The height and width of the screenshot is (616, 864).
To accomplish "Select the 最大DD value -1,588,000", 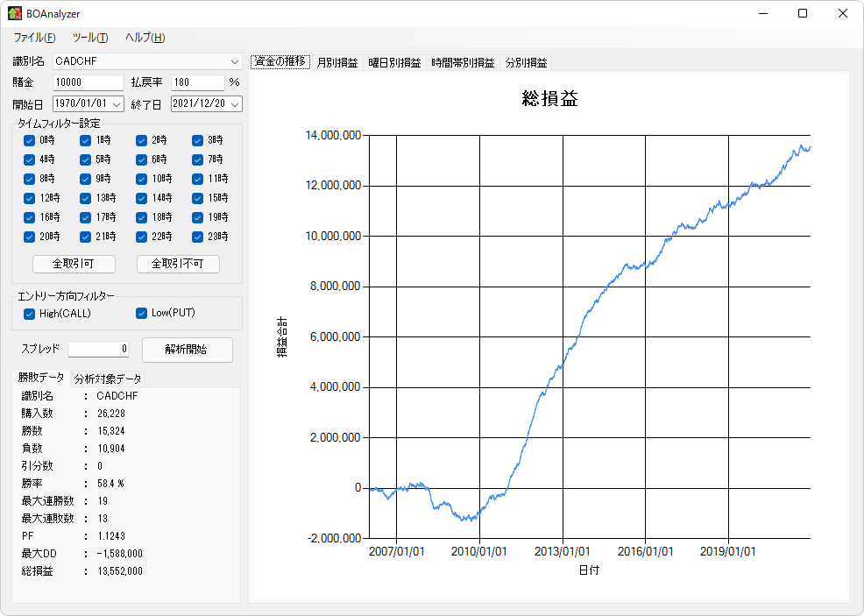I will 119,554.
